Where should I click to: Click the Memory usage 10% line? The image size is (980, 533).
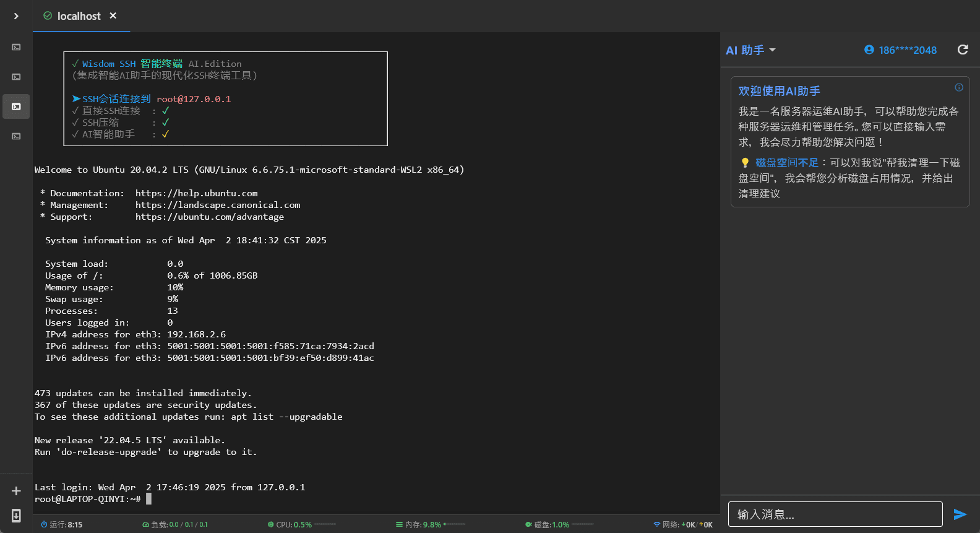pyautogui.click(x=114, y=287)
